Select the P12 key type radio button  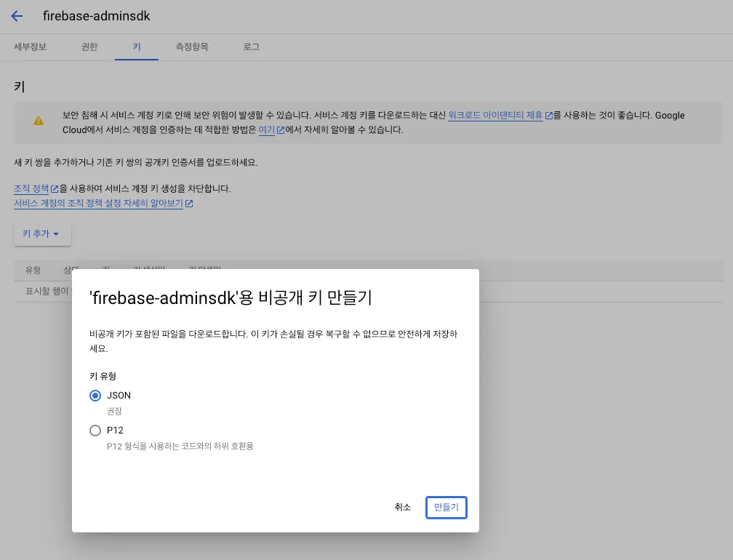click(95, 431)
